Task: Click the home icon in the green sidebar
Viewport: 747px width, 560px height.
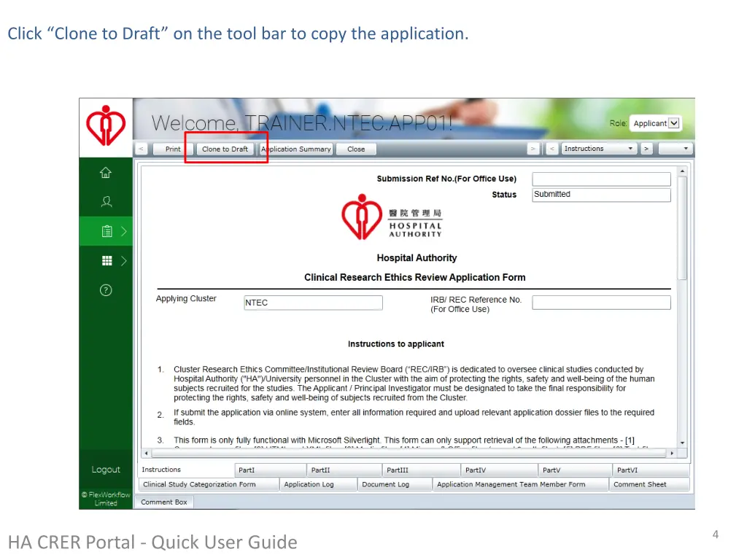Action: coord(106,173)
